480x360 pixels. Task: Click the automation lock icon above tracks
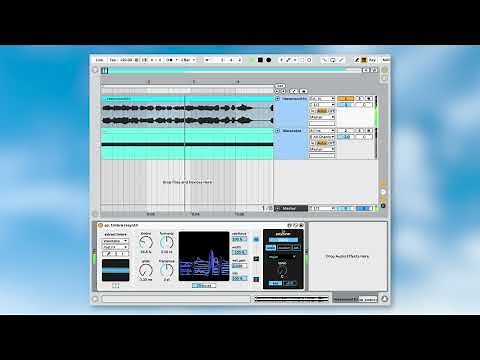(294, 91)
